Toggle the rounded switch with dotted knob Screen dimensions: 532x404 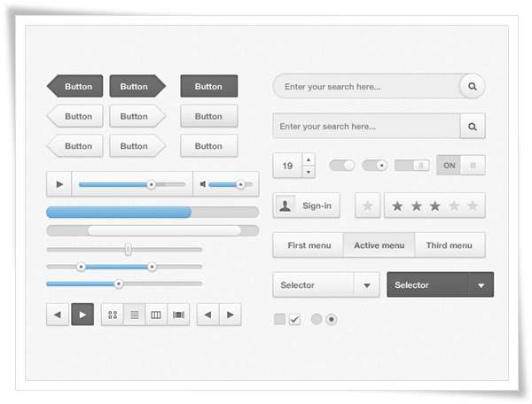coord(374,166)
